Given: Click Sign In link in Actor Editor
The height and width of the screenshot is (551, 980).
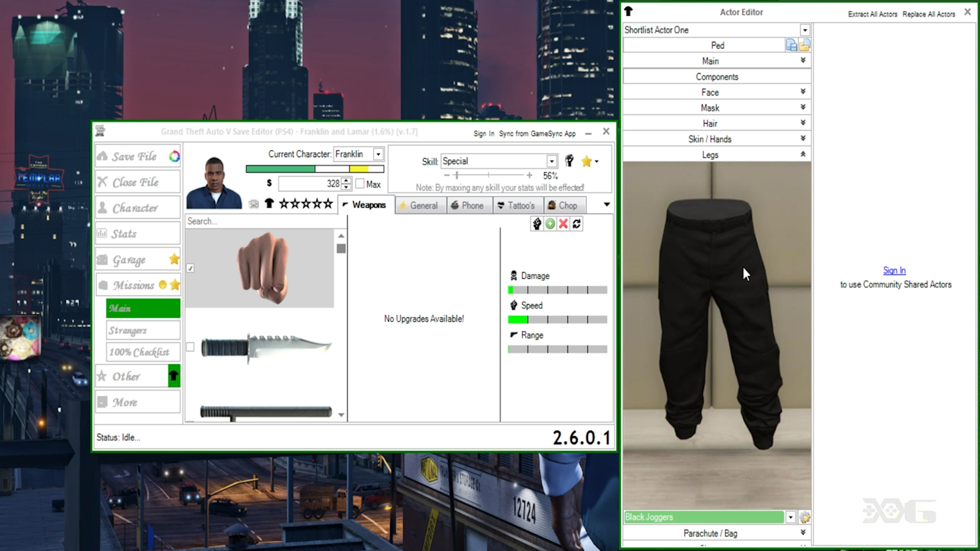Looking at the screenshot, I should coord(895,270).
